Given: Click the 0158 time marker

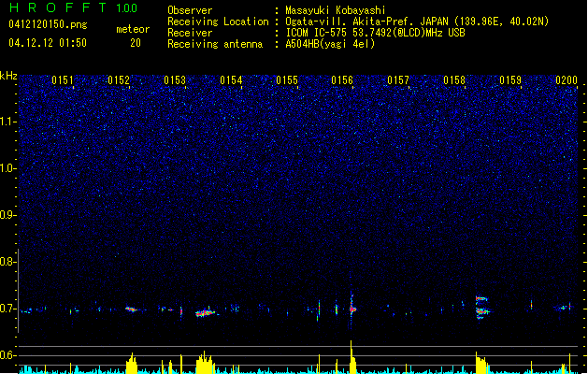Looking at the screenshot, I should [454, 80].
